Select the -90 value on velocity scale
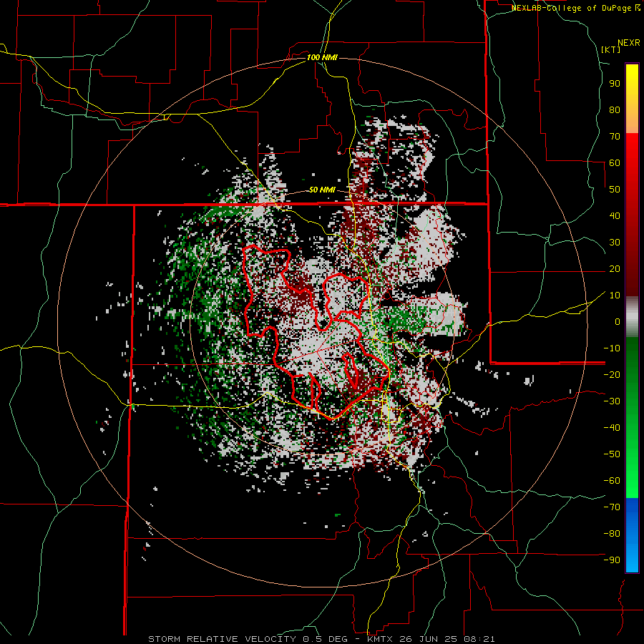The width and height of the screenshot is (644, 644). (x=612, y=560)
